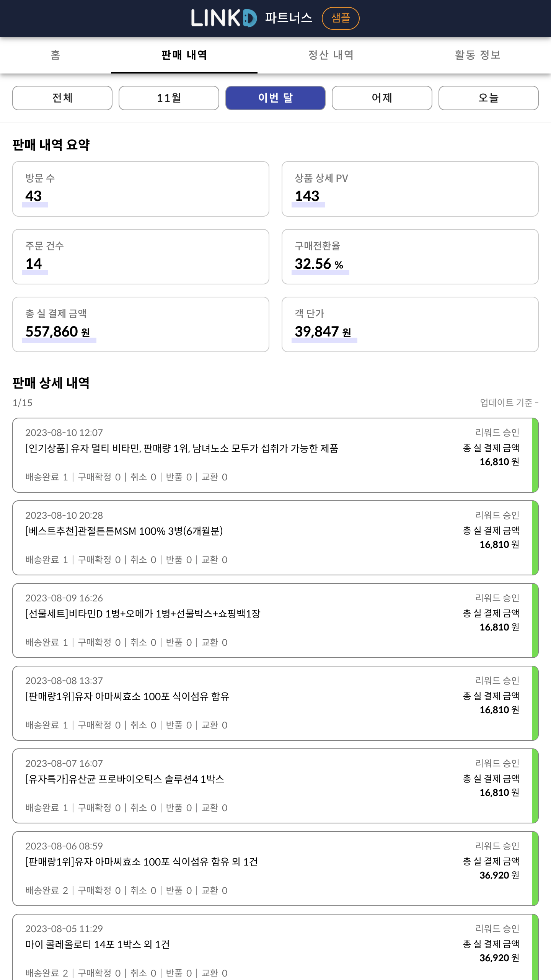Click the LINKD logo
This screenshot has height=980, width=551.
click(x=224, y=18)
